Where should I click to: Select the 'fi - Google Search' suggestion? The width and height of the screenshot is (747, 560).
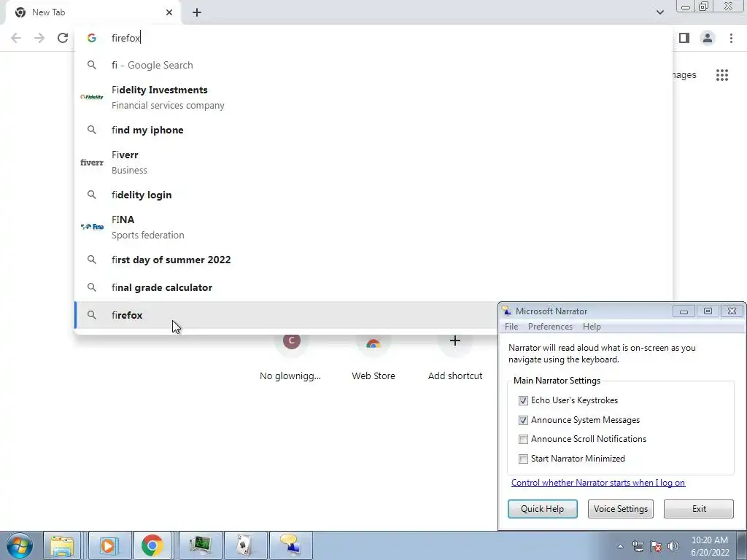coord(373,65)
